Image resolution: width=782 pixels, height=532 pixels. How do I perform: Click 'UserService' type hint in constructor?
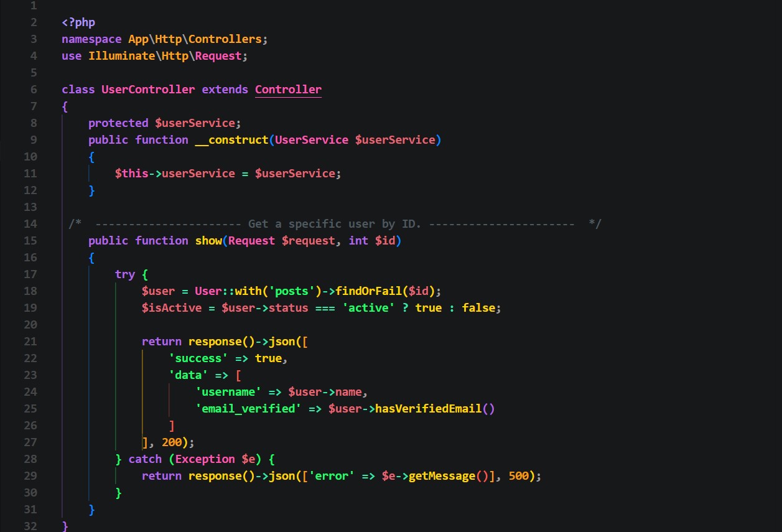click(x=312, y=139)
